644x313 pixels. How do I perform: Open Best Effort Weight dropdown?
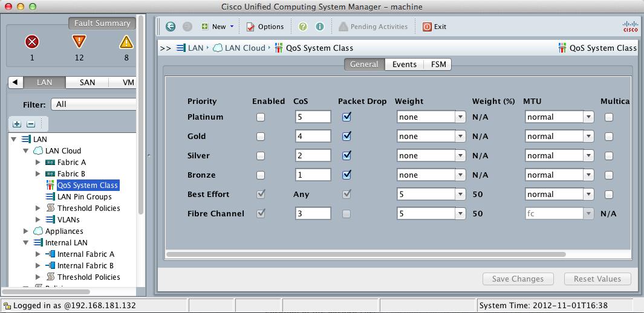pyautogui.click(x=431, y=194)
